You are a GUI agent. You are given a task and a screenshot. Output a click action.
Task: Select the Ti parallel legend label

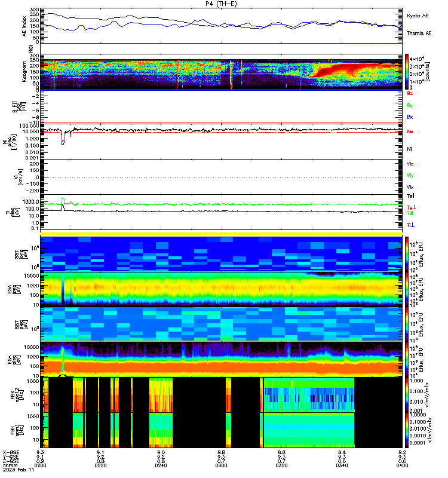coord(410,213)
